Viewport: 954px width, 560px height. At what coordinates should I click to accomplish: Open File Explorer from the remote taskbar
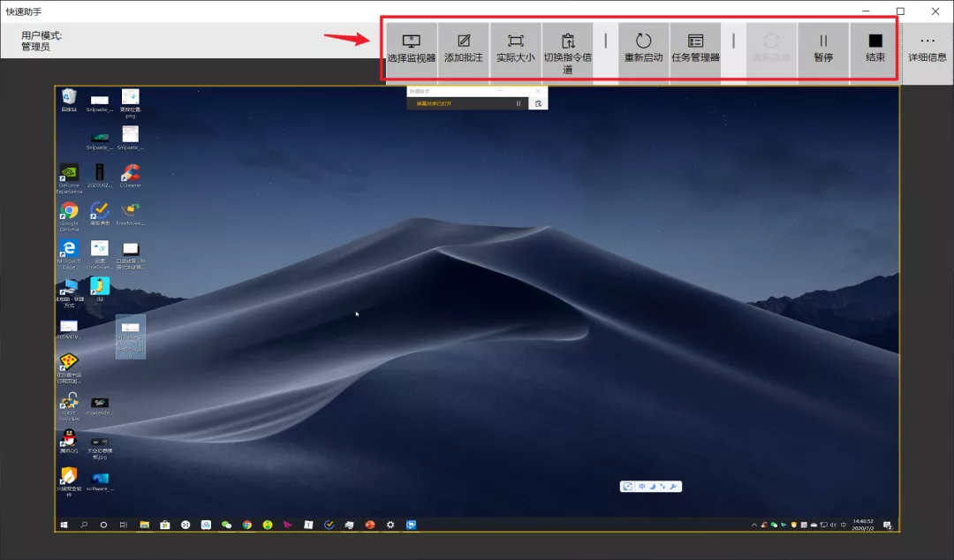144,525
